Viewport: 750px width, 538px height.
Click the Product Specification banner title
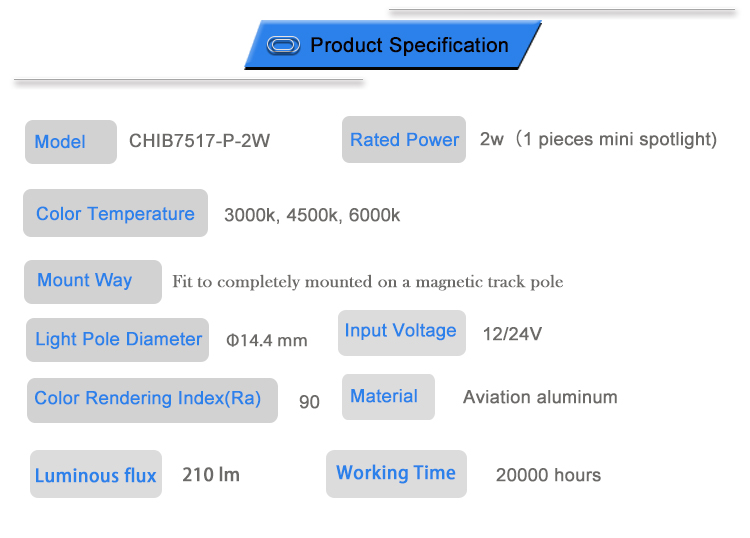[409, 46]
